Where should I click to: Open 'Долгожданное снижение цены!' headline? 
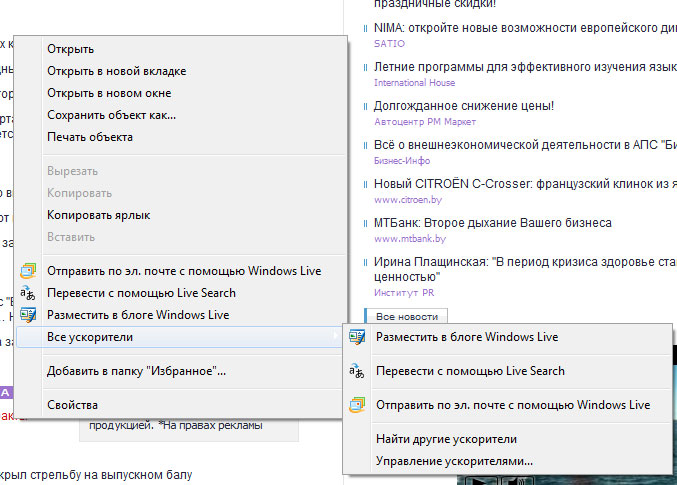coord(464,106)
